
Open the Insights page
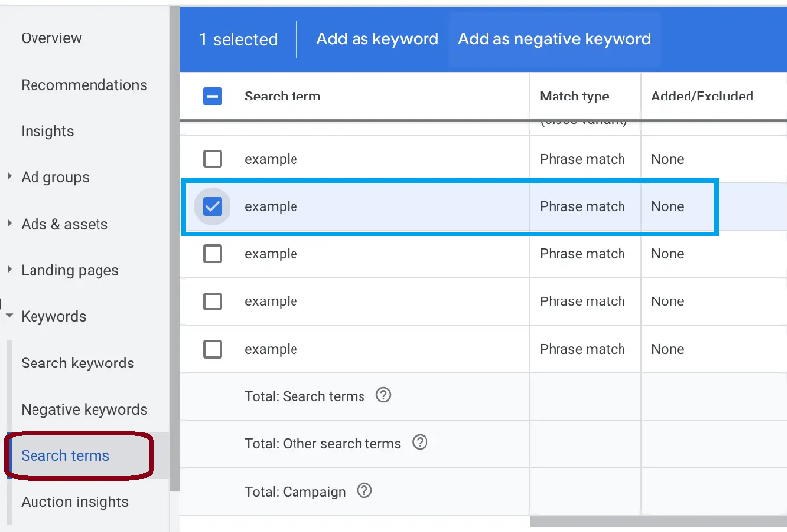coord(47,131)
